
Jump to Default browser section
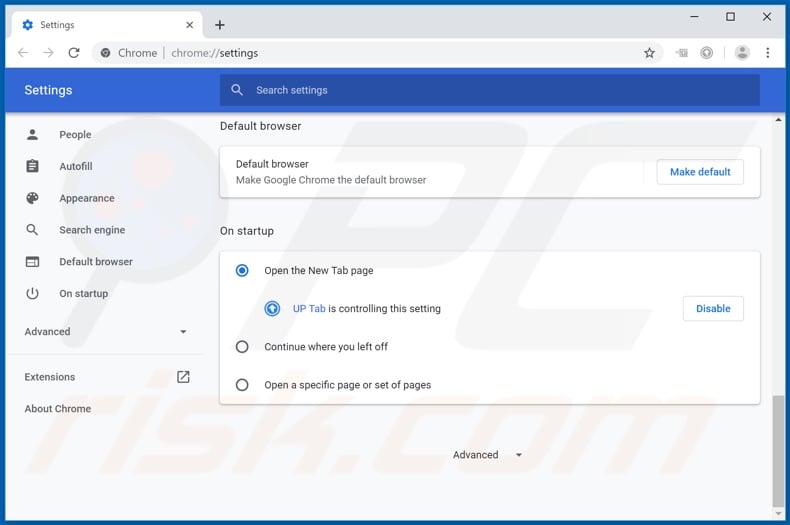point(96,261)
